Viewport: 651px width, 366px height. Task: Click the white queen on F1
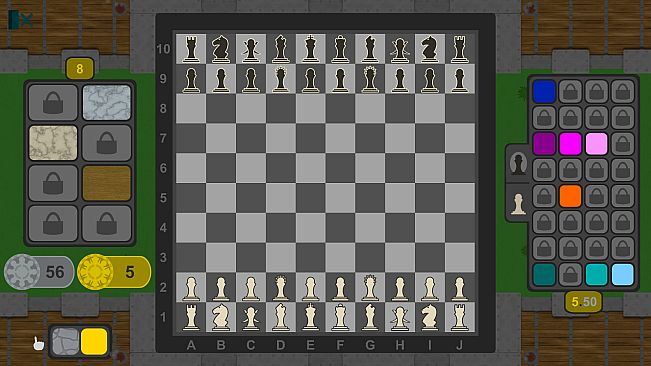[x=340, y=317]
